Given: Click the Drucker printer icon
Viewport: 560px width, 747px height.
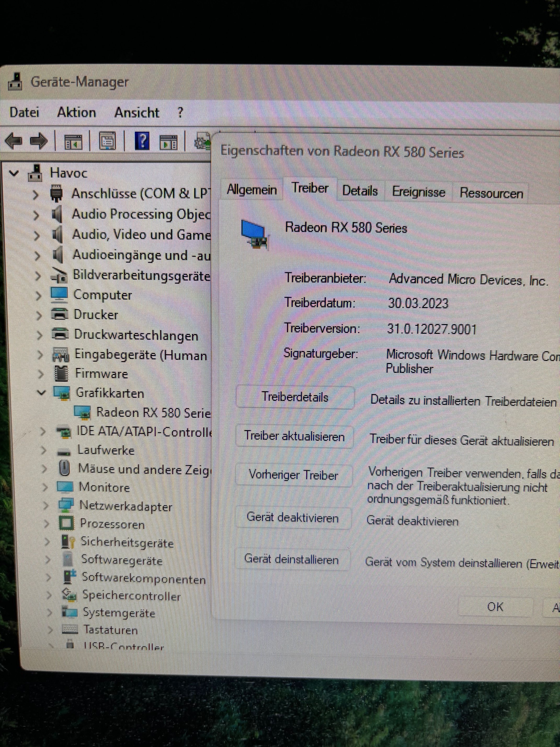Looking at the screenshot, I should click(x=60, y=315).
